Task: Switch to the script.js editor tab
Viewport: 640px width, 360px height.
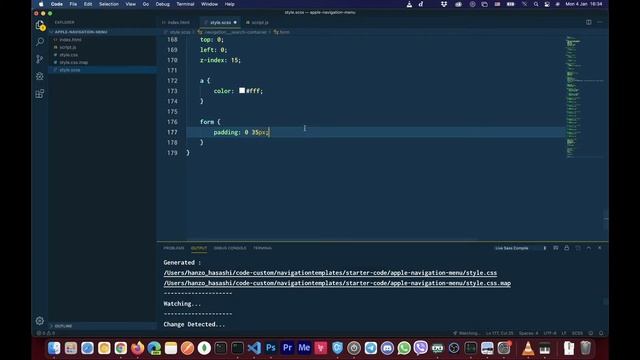Action: [257, 22]
